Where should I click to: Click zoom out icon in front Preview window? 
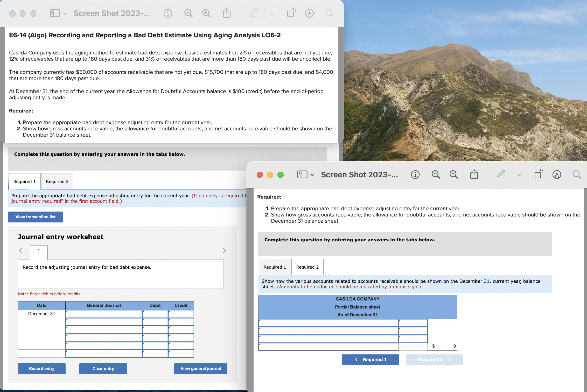[x=436, y=174]
